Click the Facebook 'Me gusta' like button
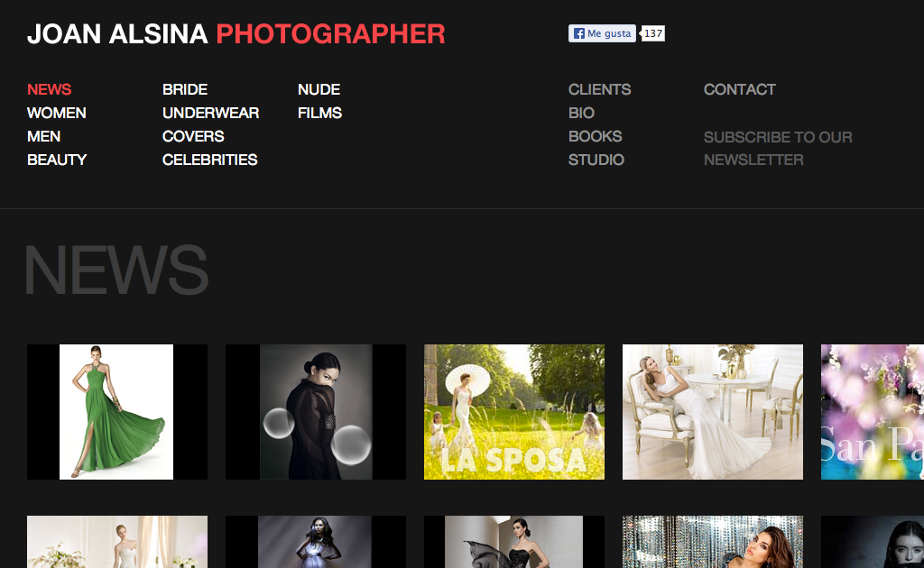This screenshot has width=924, height=568. [x=602, y=33]
